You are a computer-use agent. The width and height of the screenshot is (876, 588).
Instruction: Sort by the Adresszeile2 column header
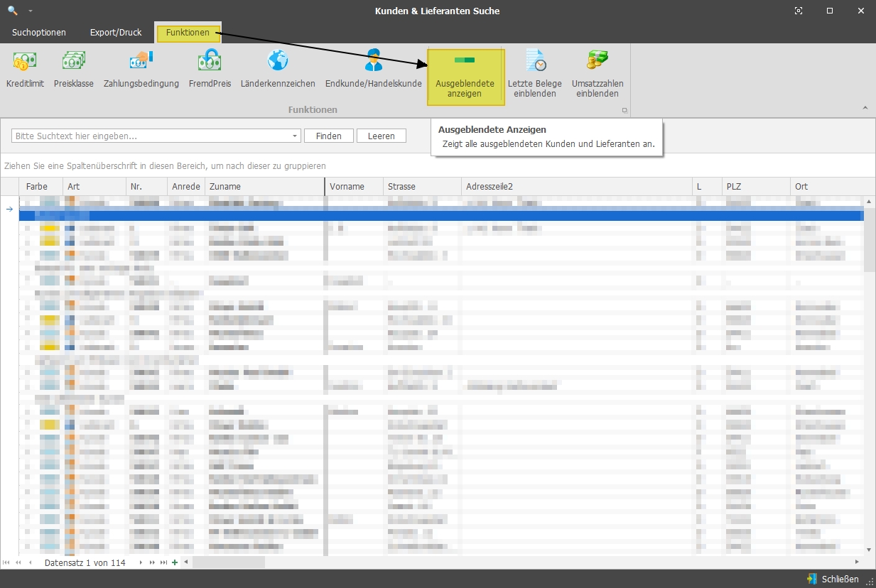pyautogui.click(x=577, y=186)
